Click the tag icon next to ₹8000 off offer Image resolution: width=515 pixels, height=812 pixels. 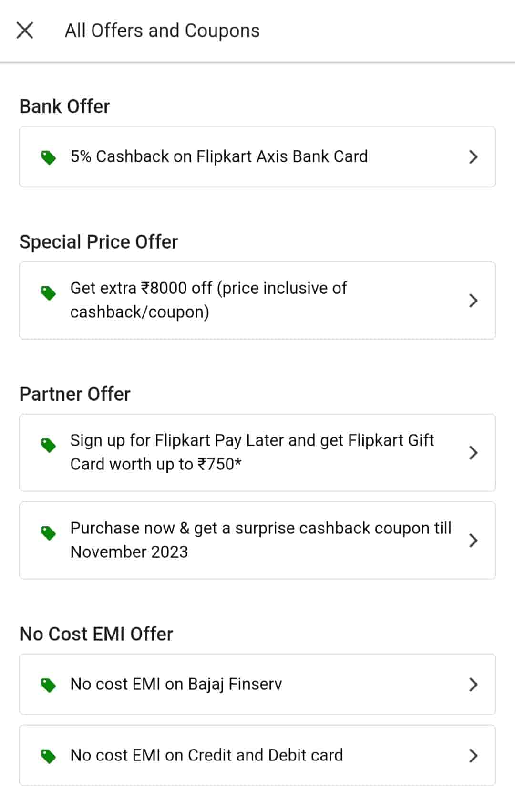tap(49, 292)
